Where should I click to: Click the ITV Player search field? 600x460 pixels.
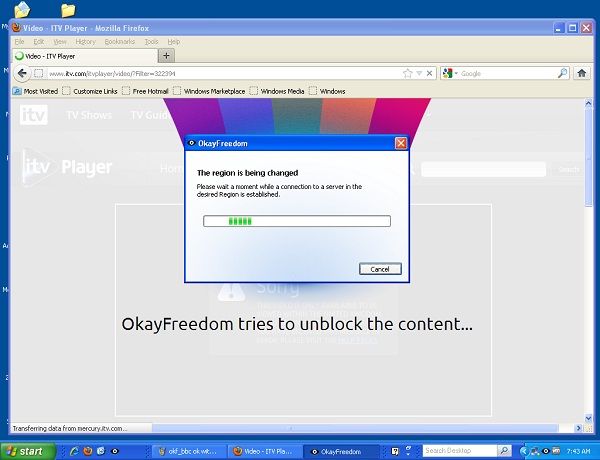483,169
